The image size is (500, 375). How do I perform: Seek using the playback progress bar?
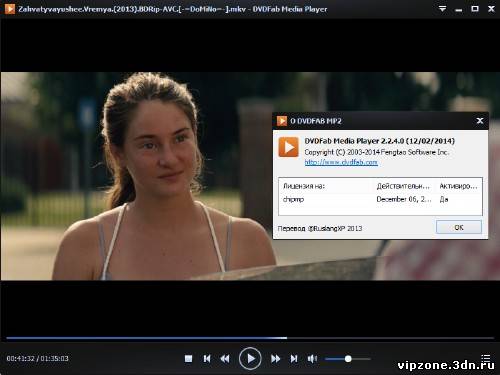[250, 338]
